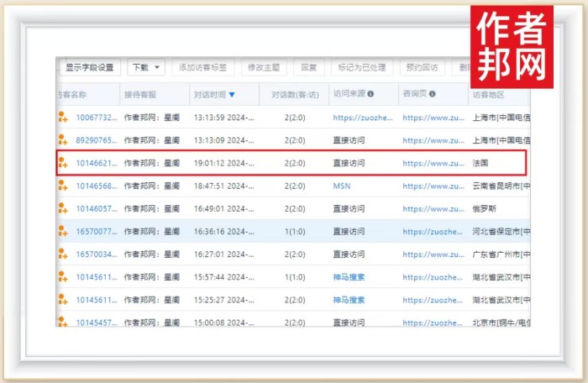Click the visitor icon beside 10146568
The image size is (588, 383).
coord(62,186)
